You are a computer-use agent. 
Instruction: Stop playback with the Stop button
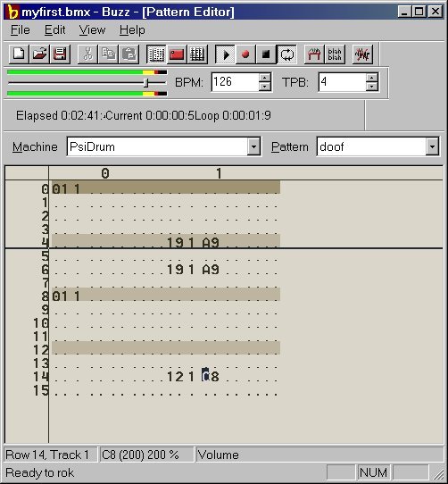tap(266, 54)
